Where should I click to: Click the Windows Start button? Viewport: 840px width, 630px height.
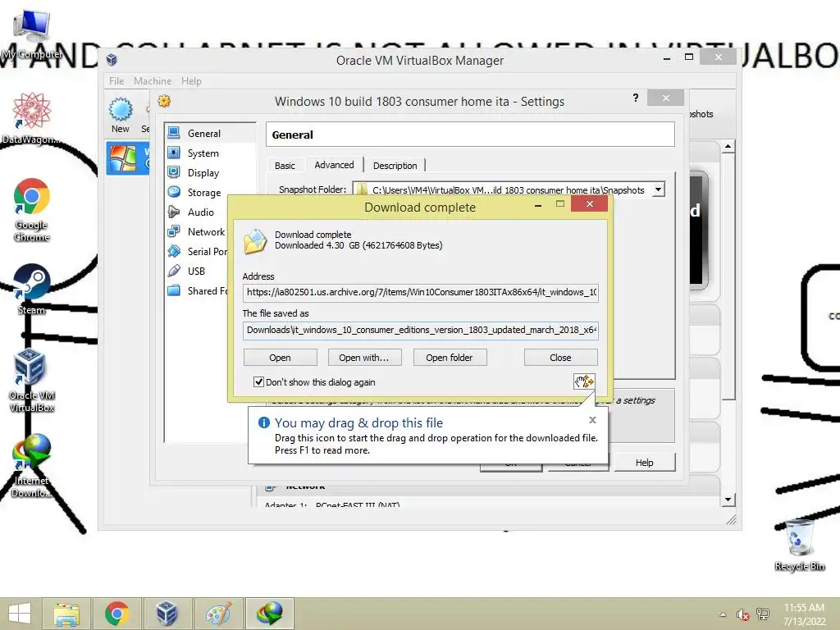tap(20, 613)
